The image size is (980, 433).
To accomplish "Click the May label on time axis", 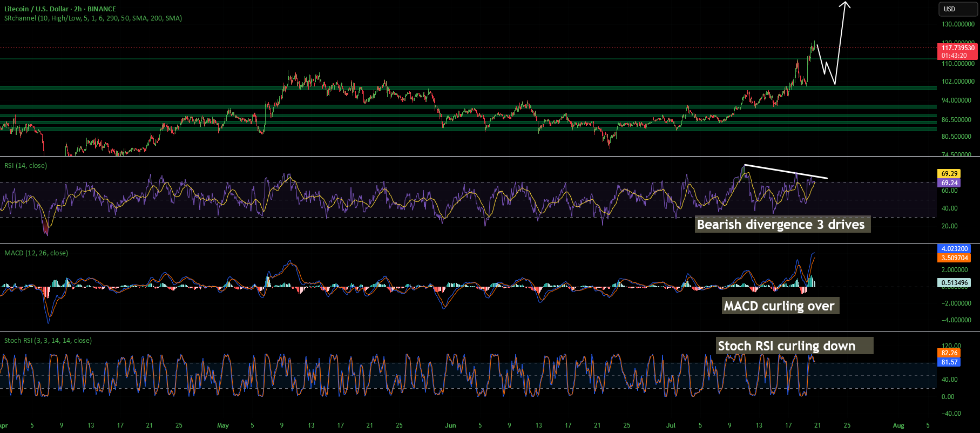I will coord(223,425).
